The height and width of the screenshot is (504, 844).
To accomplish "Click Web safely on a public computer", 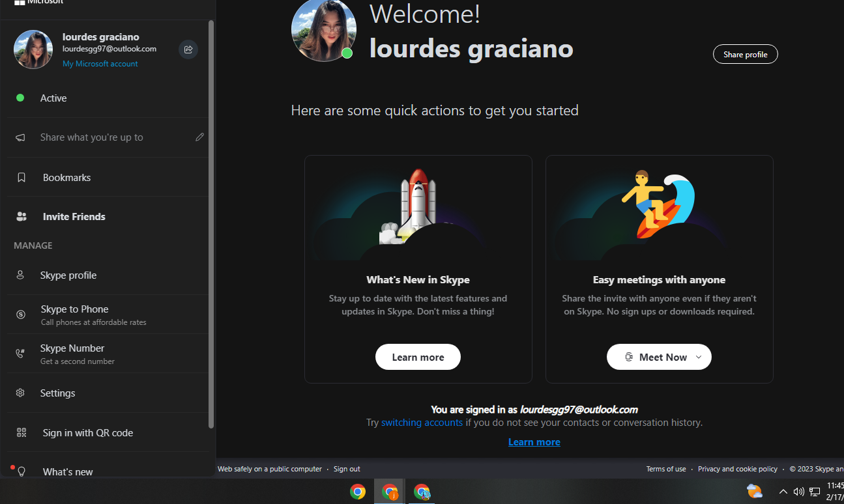I will (270, 469).
